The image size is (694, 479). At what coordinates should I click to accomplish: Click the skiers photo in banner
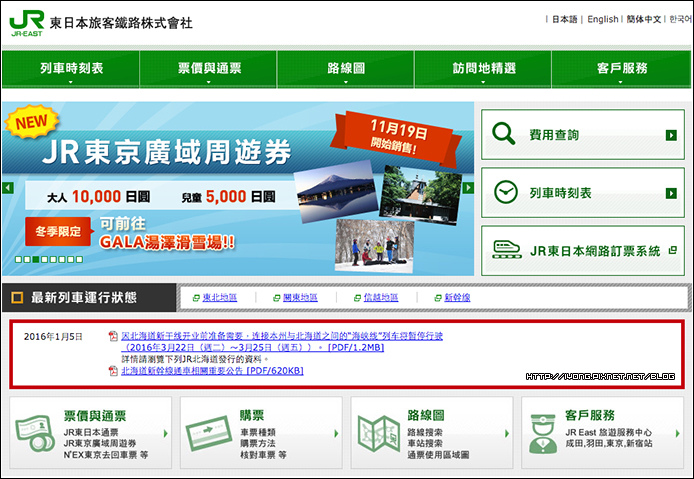pos(375,246)
